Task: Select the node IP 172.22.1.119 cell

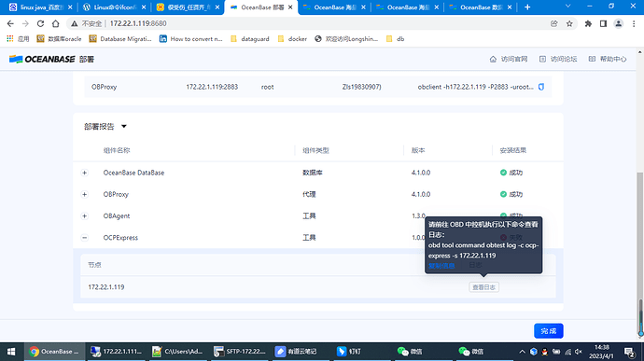Action: [x=106, y=287]
